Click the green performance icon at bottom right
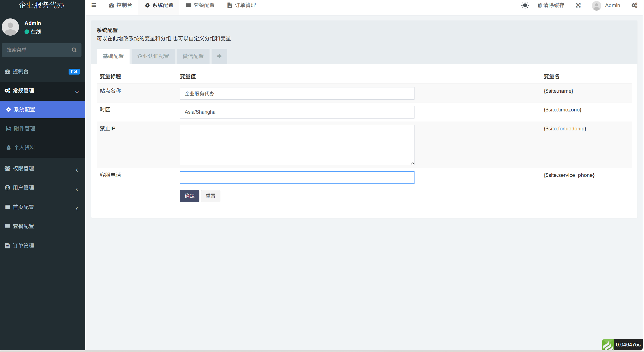644x352 pixels. click(608, 345)
